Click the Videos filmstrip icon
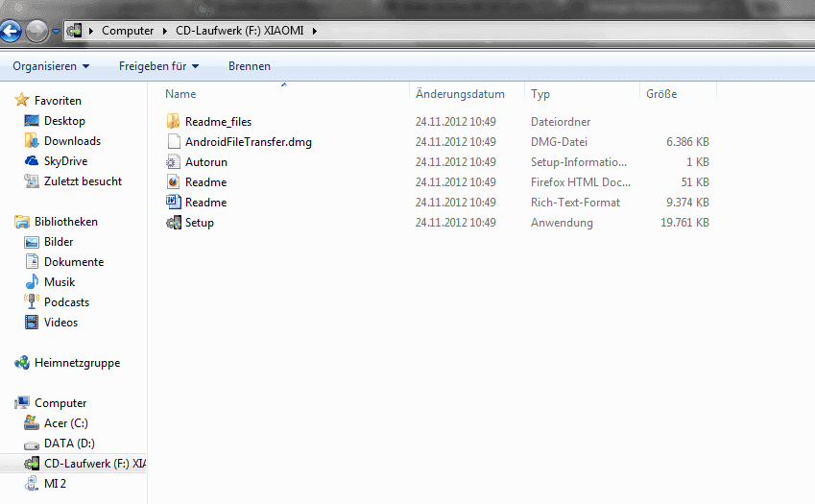The image size is (815, 504). click(31, 322)
